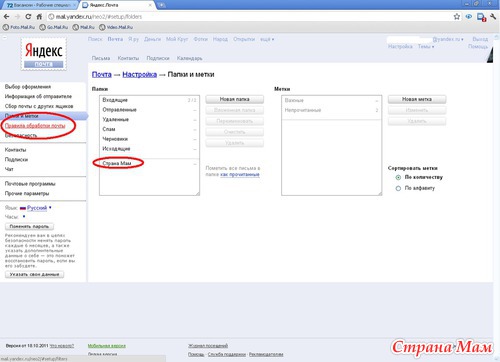Click the Яндекс Почта logo
Viewport: 500px width, 362px height.
(x=44, y=53)
